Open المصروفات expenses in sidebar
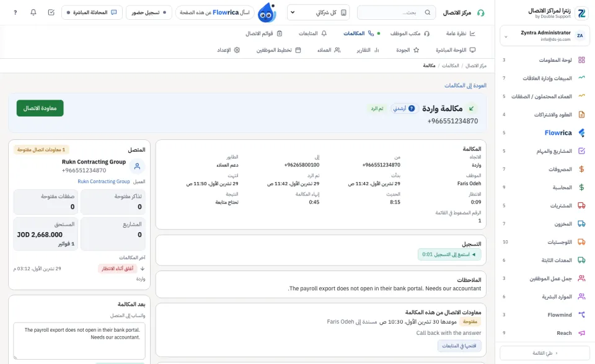Image resolution: width=595 pixels, height=364 pixels. [545, 169]
